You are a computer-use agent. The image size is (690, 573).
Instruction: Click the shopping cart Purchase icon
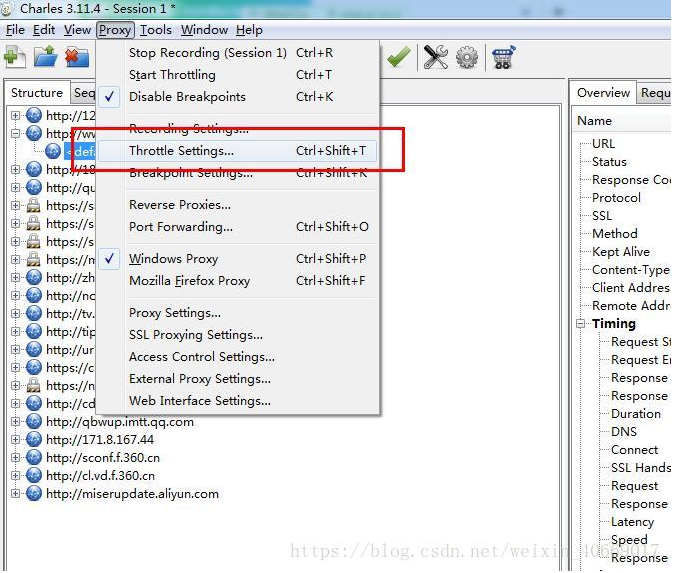point(503,57)
